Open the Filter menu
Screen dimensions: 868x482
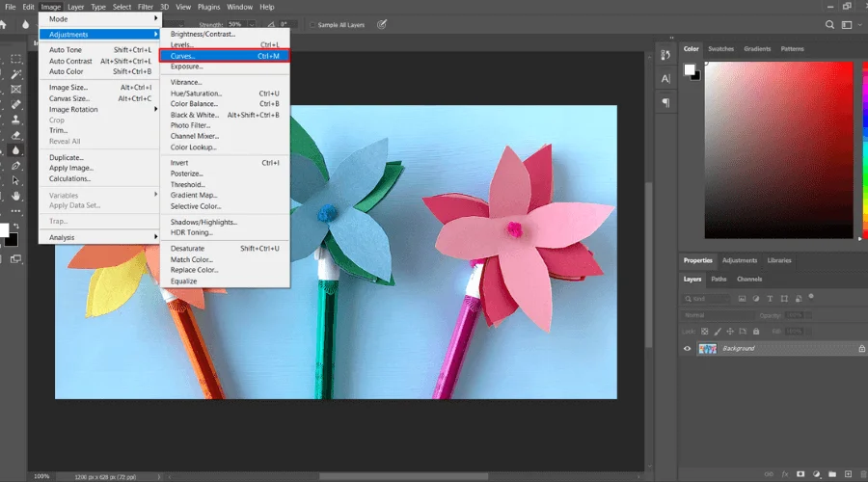coord(145,7)
